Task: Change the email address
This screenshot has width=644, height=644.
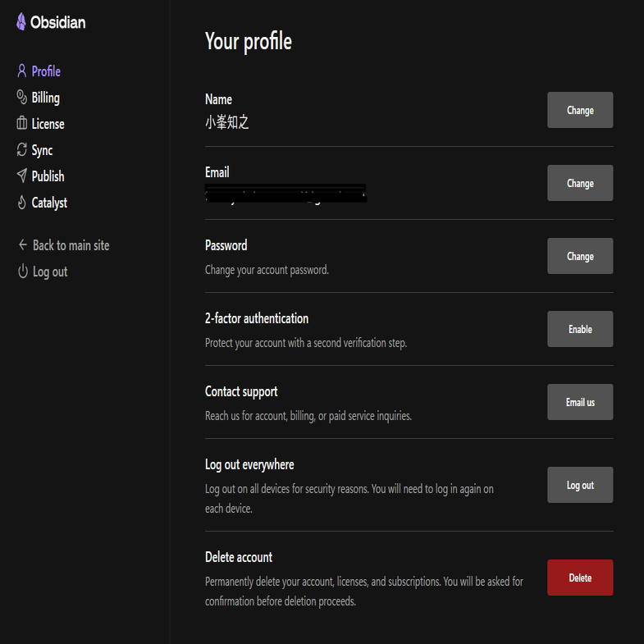Action: pyautogui.click(x=580, y=183)
